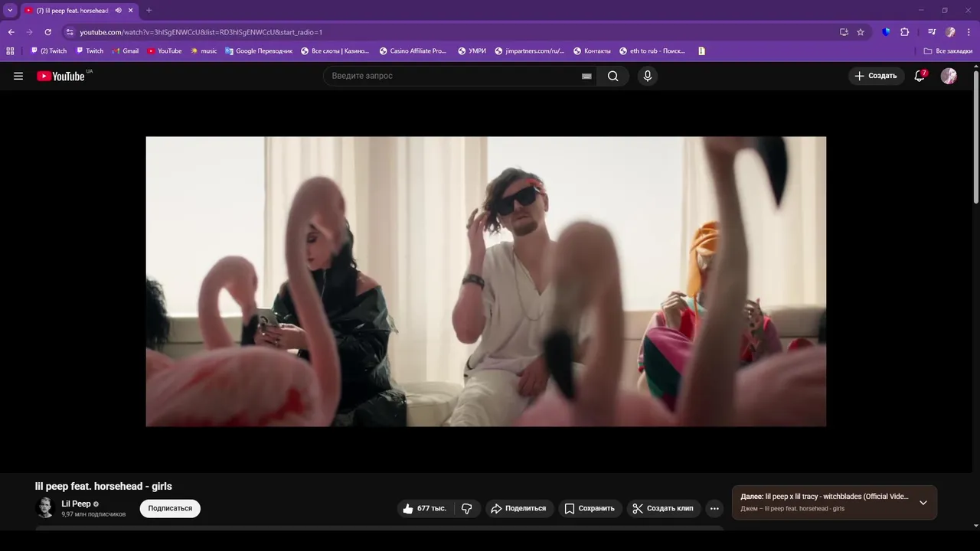Open the Все слоты Казино bookmark
Image resolution: width=980 pixels, height=551 pixels.
coord(335,51)
